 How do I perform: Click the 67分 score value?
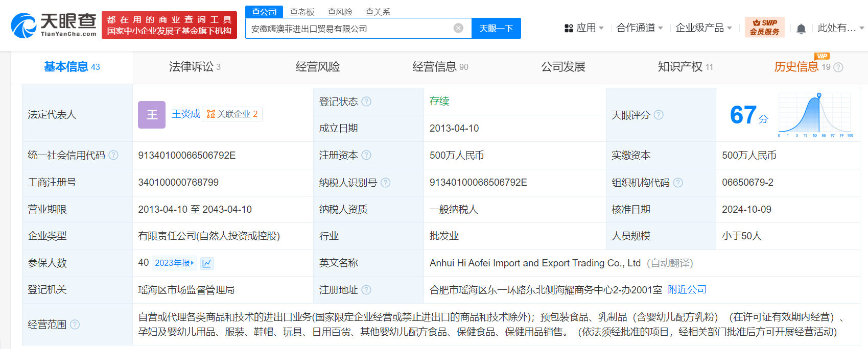click(x=749, y=115)
